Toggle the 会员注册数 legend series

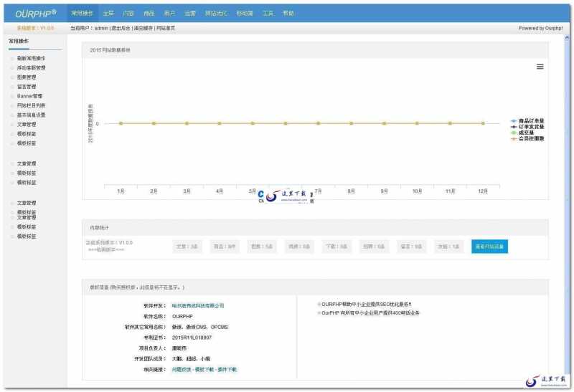[527, 138]
